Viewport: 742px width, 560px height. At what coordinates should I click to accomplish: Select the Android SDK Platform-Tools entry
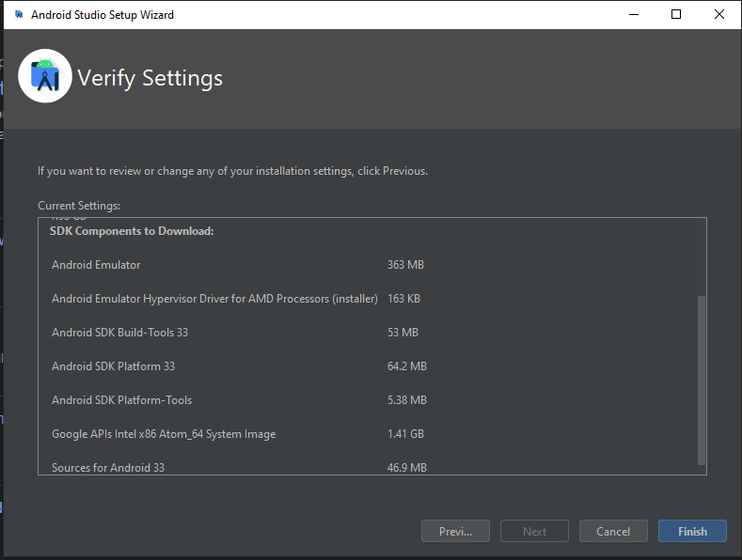(x=121, y=400)
